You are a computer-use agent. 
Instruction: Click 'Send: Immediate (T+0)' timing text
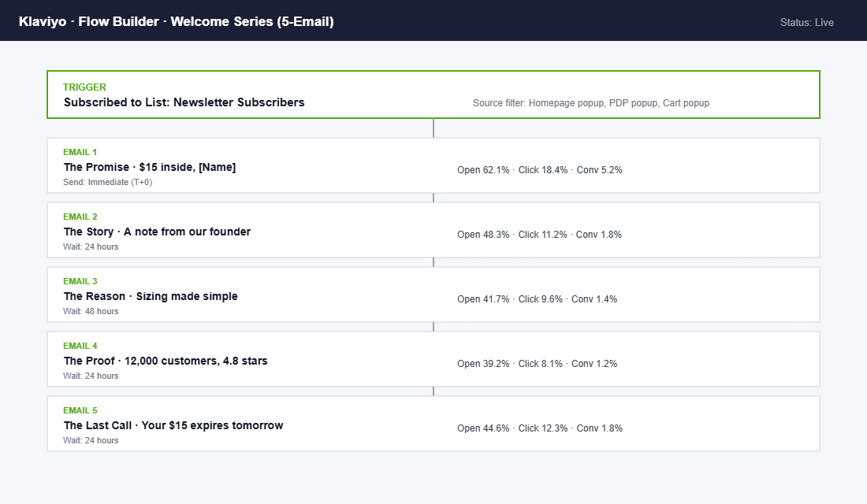tap(108, 183)
